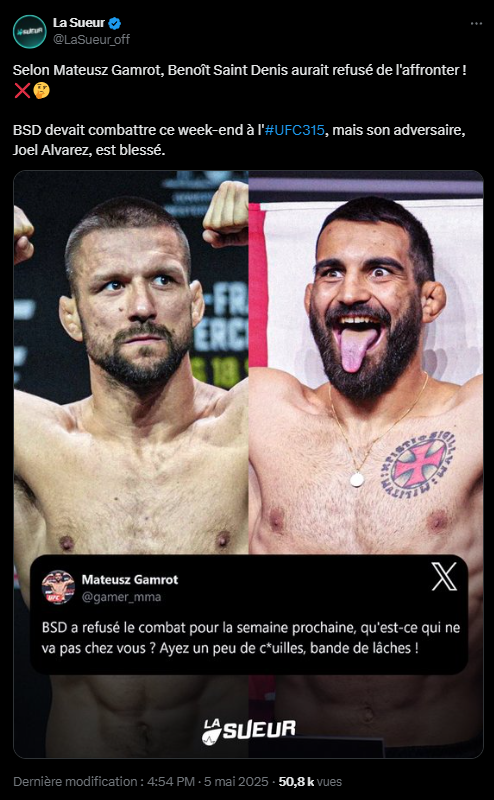
Task: Click the X logo in quoted tweet
Action: (444, 579)
